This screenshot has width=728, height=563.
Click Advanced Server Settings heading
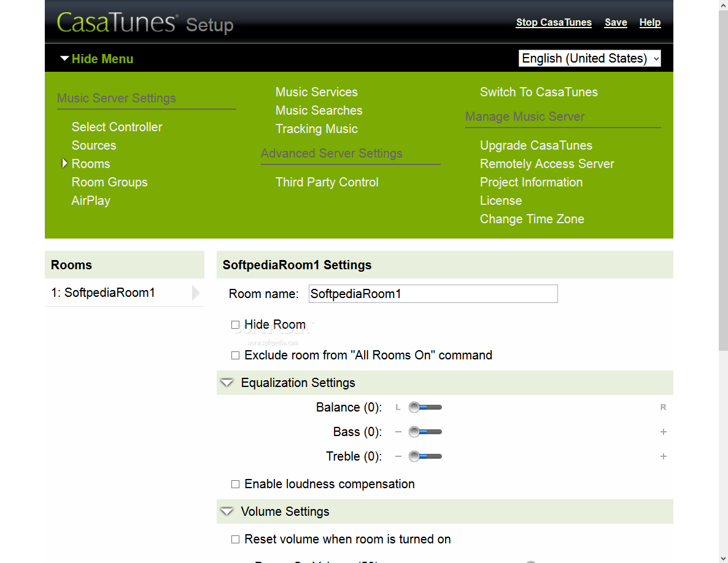tap(331, 153)
